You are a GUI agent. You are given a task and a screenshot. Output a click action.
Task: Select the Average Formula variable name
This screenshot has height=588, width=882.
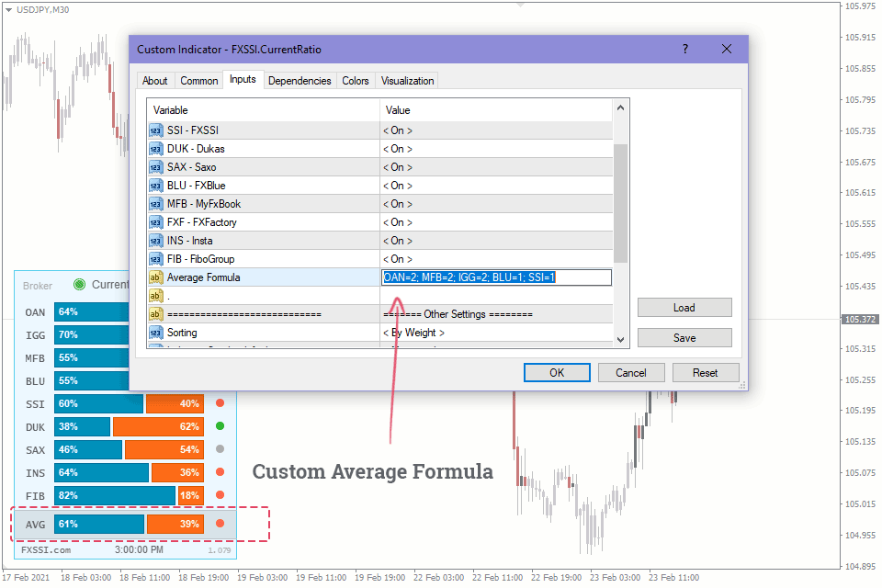point(204,277)
